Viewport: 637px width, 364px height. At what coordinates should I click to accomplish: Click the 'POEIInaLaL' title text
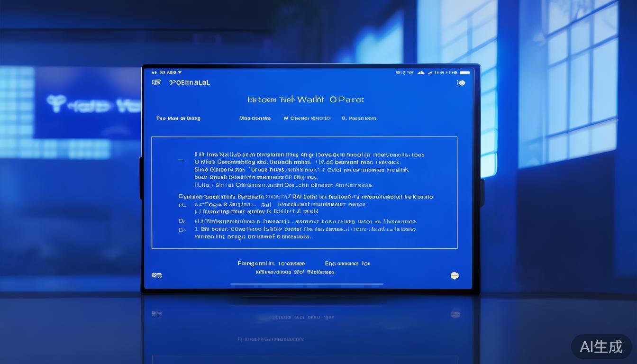click(x=190, y=82)
